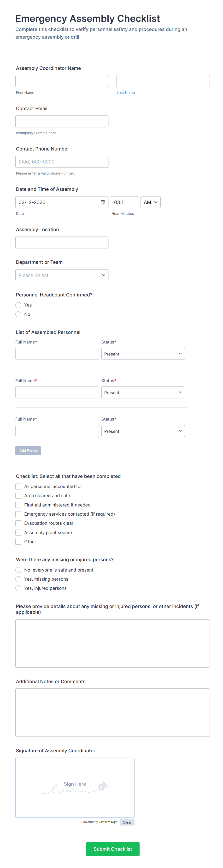The height and width of the screenshot is (868, 223).
Task: Click the First Name input field
Action: click(62, 81)
